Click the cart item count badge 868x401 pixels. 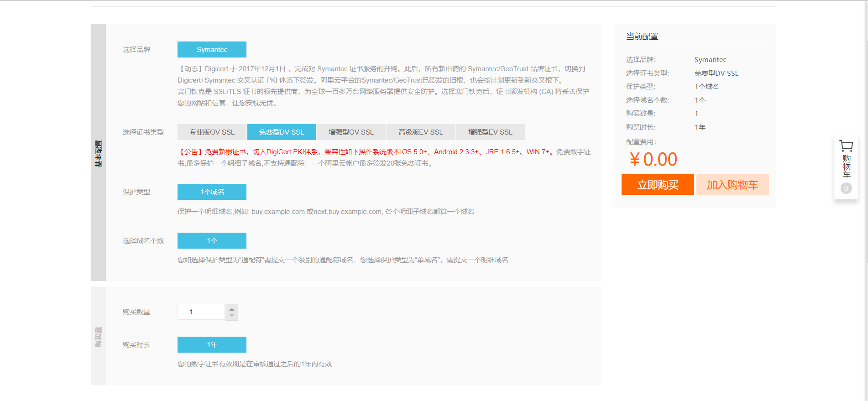click(x=846, y=188)
